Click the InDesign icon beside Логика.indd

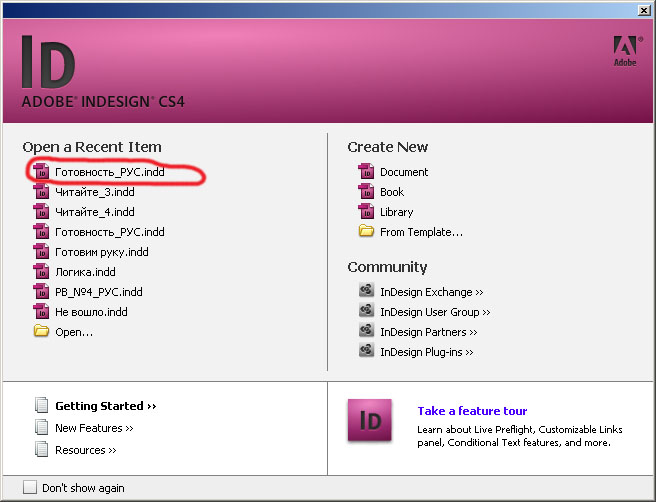(x=41, y=271)
